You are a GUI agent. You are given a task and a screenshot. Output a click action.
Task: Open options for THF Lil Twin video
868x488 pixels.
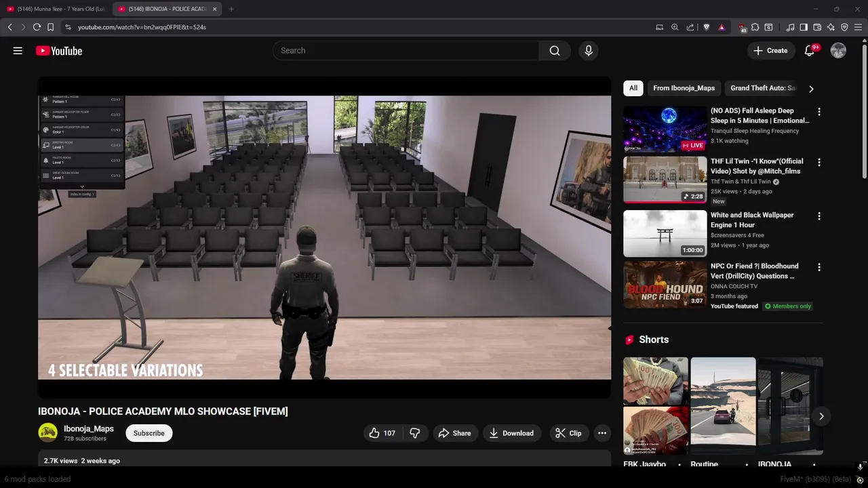point(818,163)
